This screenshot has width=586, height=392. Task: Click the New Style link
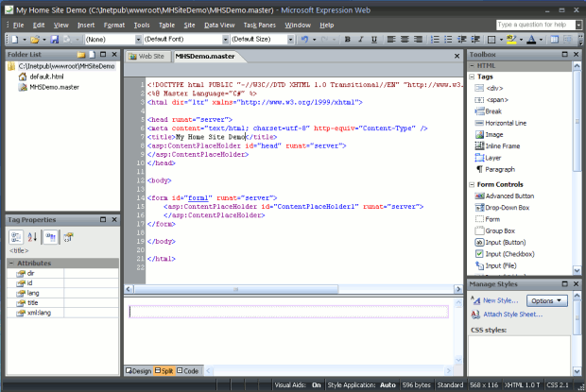click(500, 300)
